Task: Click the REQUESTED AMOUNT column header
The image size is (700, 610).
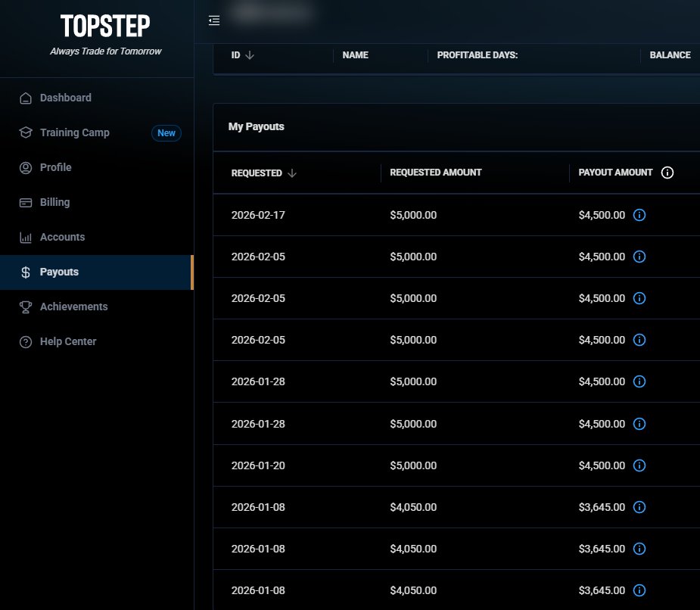Action: coord(436,173)
